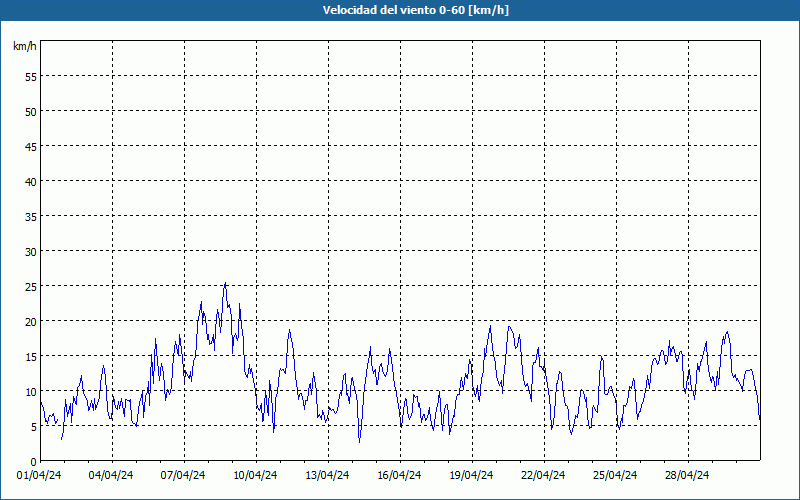The image size is (800, 500).
Task: Select the date label '13/04/24'
Action: click(327, 475)
